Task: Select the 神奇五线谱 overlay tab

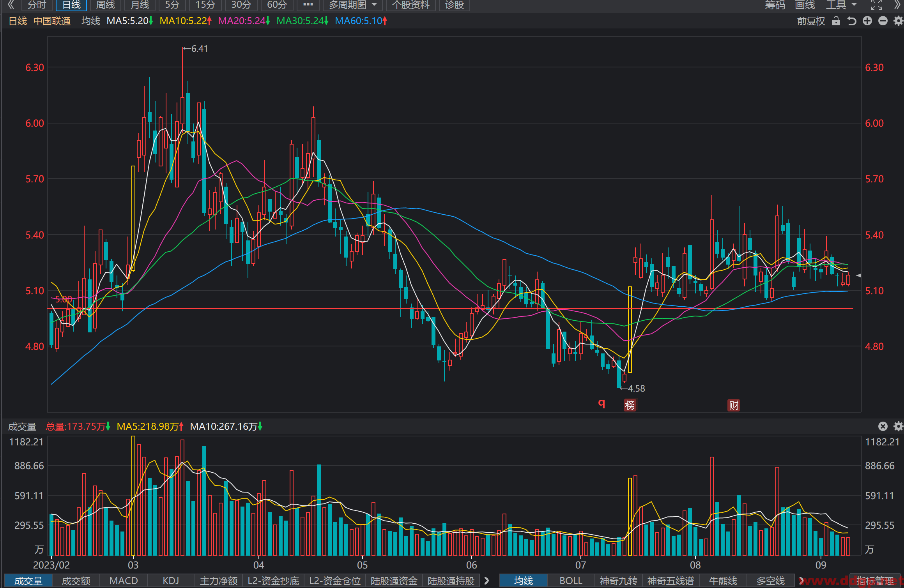Action: [670, 581]
